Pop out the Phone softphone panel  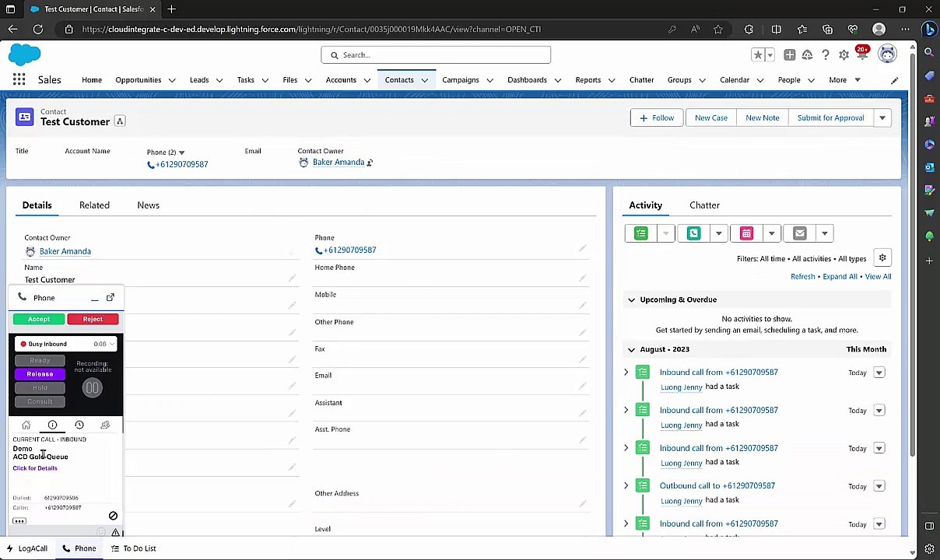110,297
